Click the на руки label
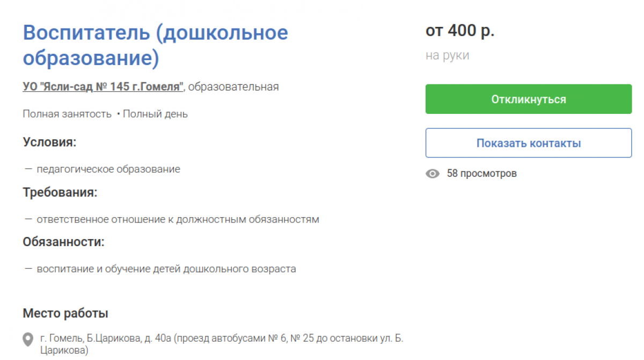 [448, 55]
